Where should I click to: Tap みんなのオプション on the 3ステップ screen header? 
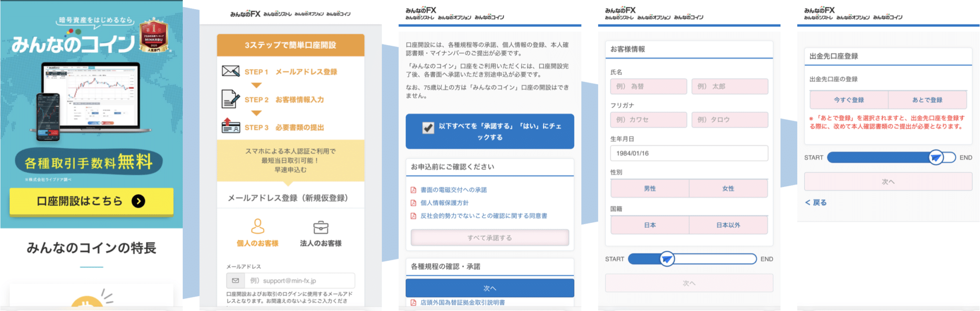tap(309, 14)
